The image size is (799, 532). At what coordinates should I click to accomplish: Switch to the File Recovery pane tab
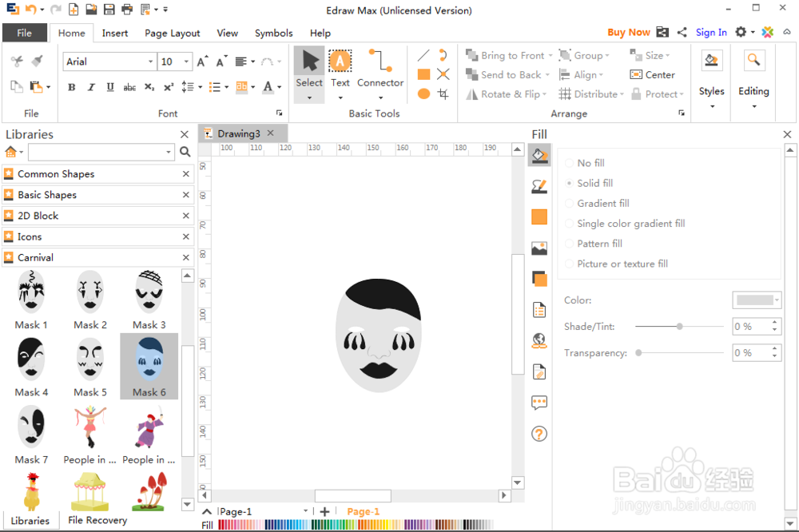(x=97, y=520)
